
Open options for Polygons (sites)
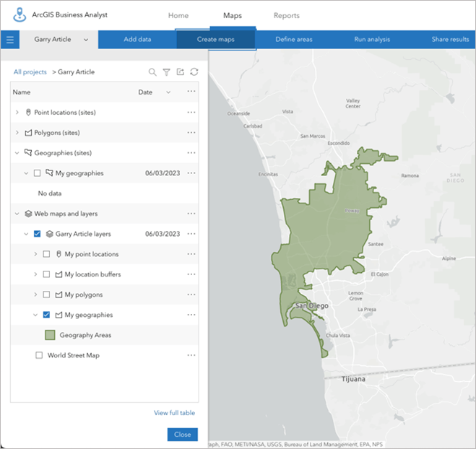coord(191,133)
